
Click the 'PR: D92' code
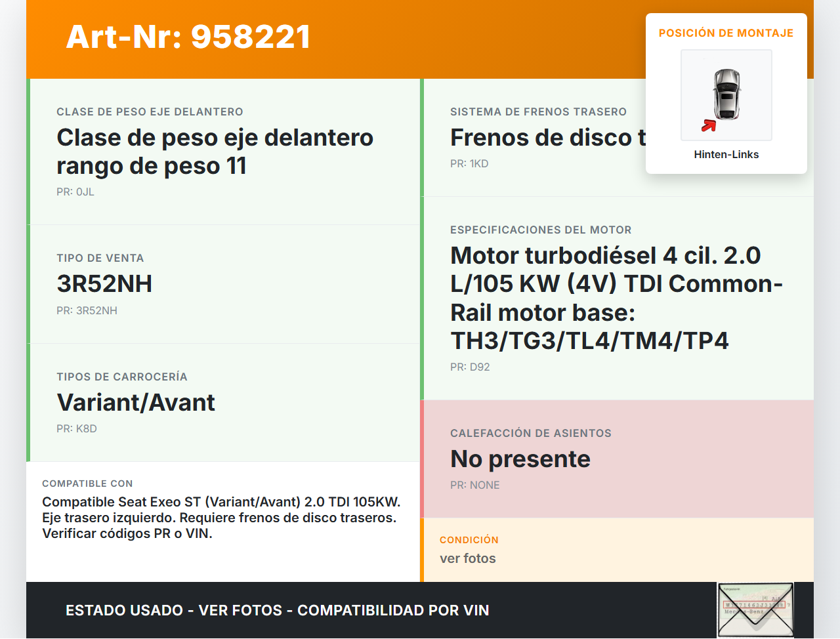click(470, 367)
